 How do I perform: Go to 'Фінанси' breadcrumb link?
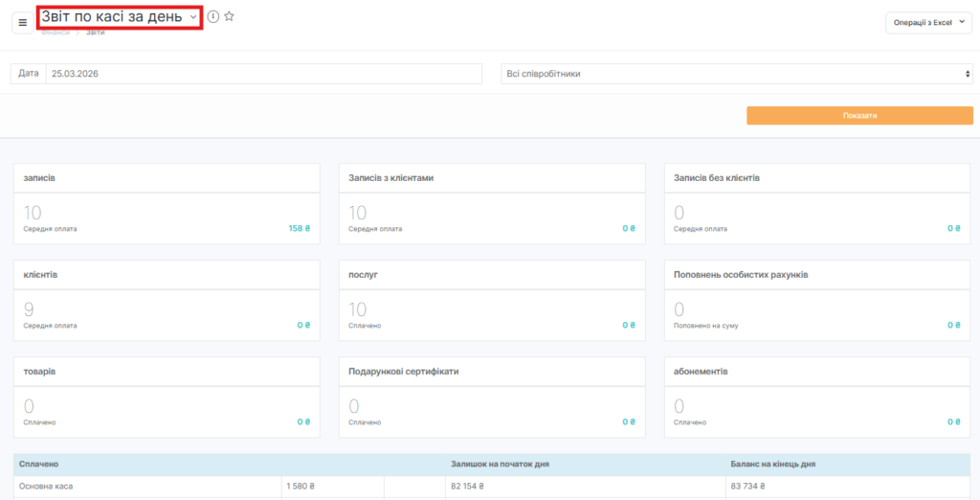click(56, 33)
